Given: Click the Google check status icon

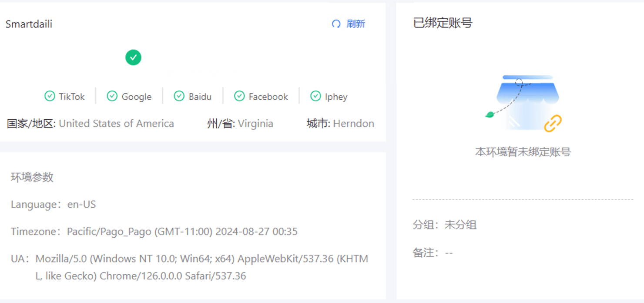Looking at the screenshot, I should coord(112,96).
